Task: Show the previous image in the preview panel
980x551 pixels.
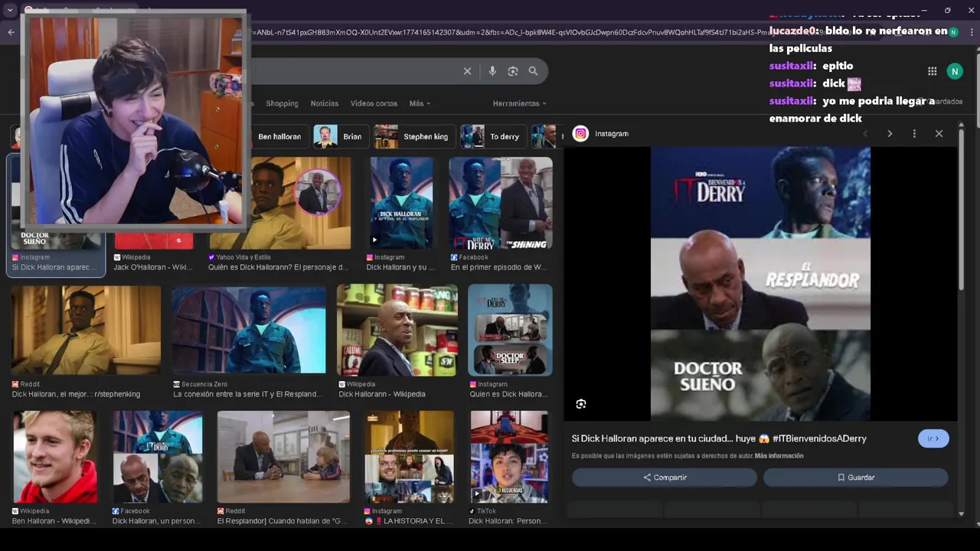Action: click(x=865, y=134)
